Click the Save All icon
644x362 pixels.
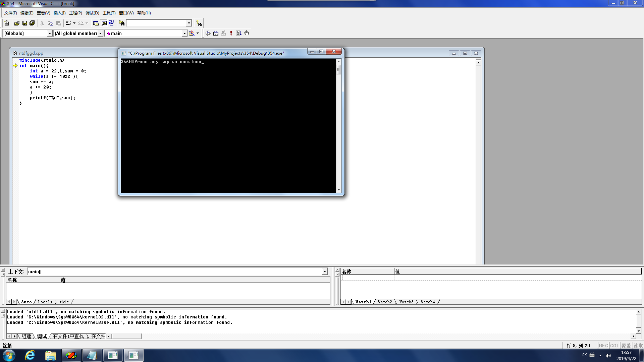click(x=32, y=23)
